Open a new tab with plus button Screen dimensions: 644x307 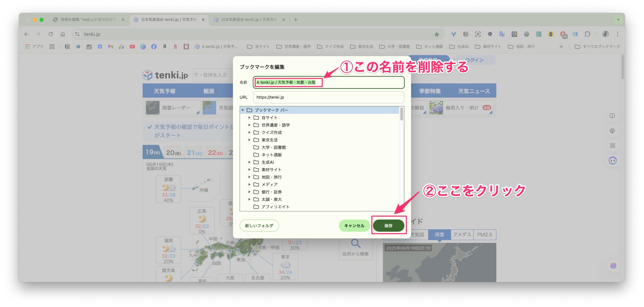pos(296,19)
